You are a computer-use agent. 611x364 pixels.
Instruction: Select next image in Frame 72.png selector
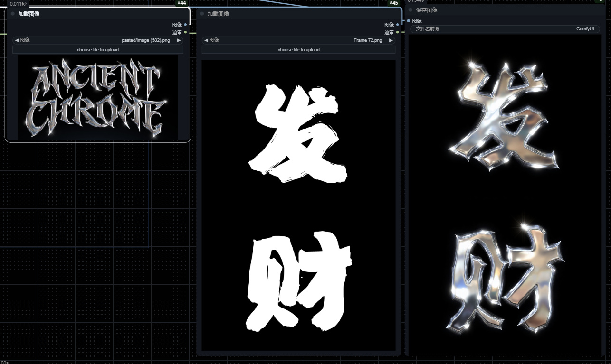pyautogui.click(x=391, y=40)
